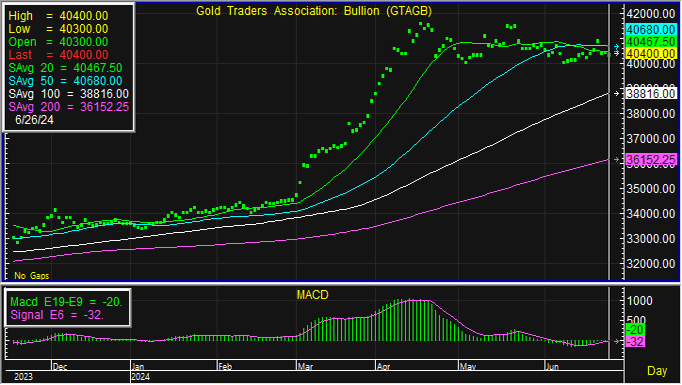Click the 'Jun' month marker on the time axis
Image resolution: width=682 pixels, height=385 pixels.
click(x=552, y=367)
